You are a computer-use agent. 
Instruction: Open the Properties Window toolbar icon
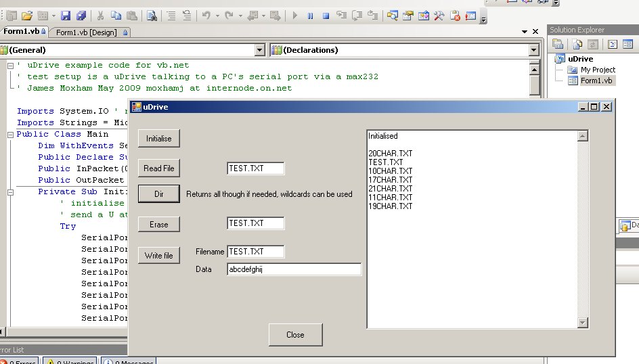[408, 16]
